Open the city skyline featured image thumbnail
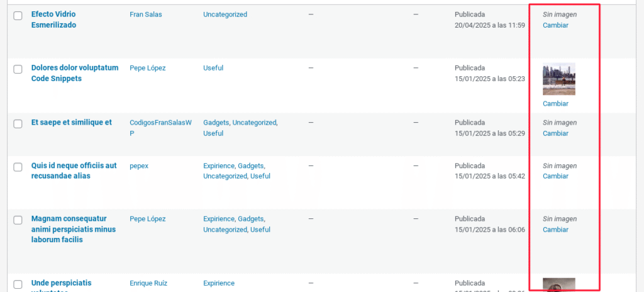 click(x=559, y=79)
